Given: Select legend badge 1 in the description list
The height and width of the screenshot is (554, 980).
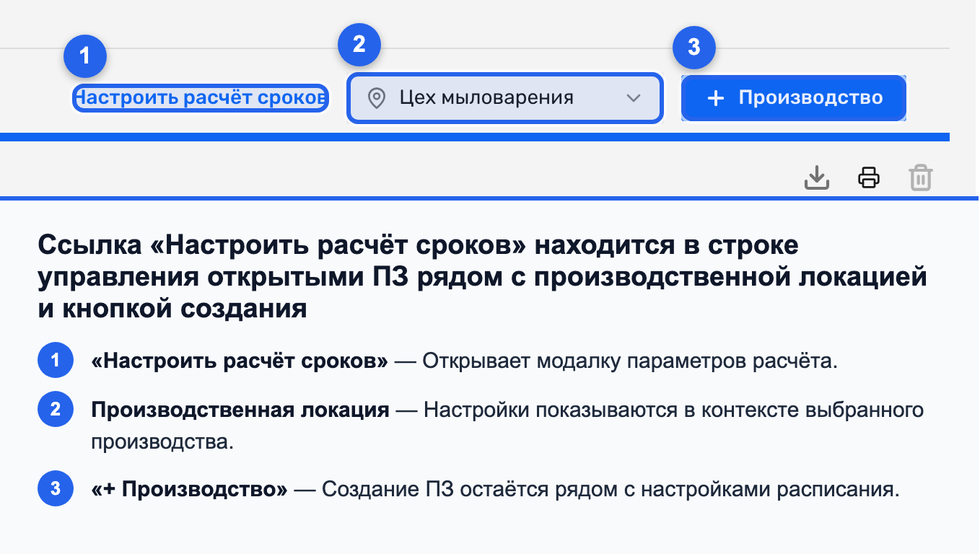Looking at the screenshot, I should tap(56, 360).
